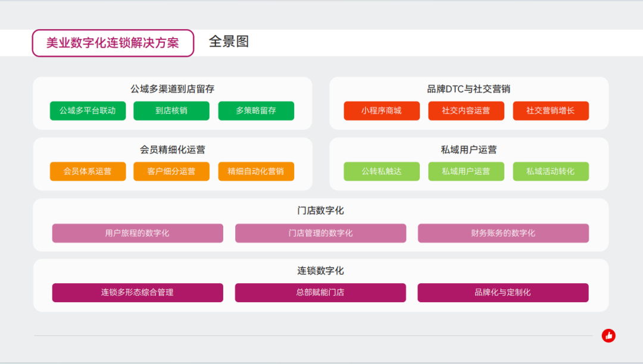Select 门店管理的数字化 bar
The height and width of the screenshot is (364, 643).
(x=321, y=233)
